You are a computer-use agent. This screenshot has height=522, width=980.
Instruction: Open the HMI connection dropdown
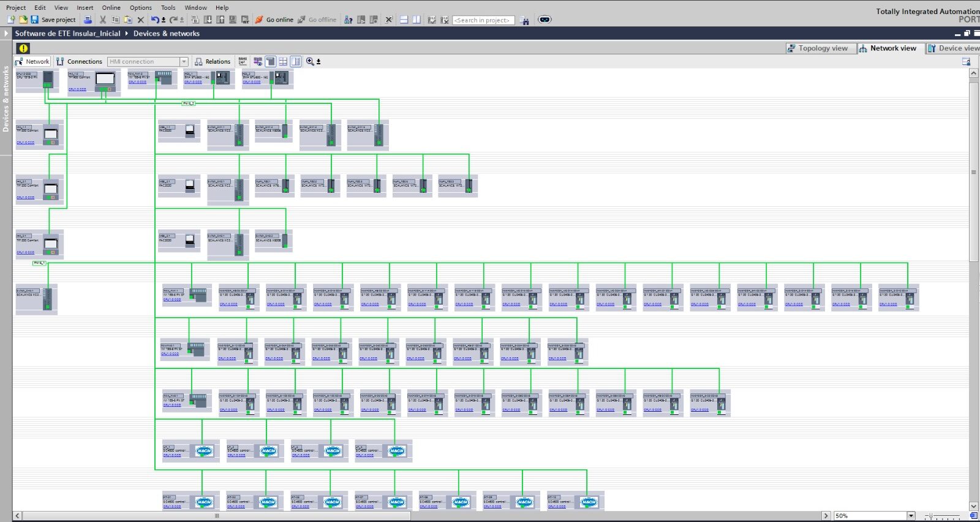(x=184, y=61)
